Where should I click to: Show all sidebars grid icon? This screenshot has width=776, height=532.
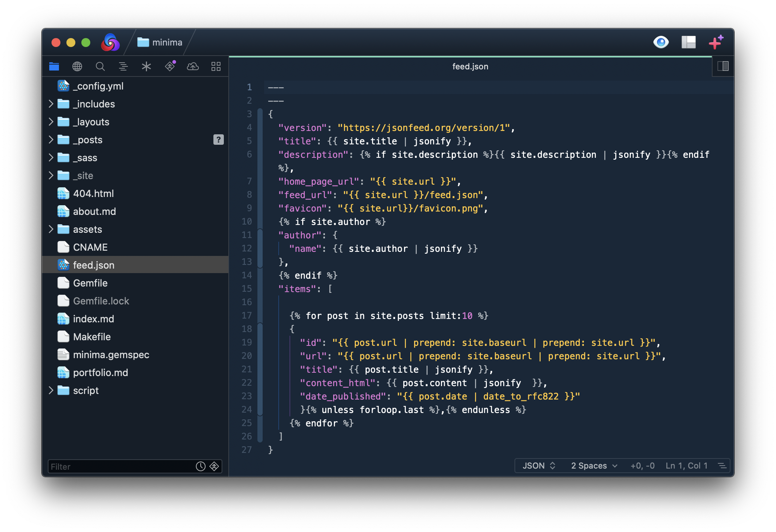(216, 66)
